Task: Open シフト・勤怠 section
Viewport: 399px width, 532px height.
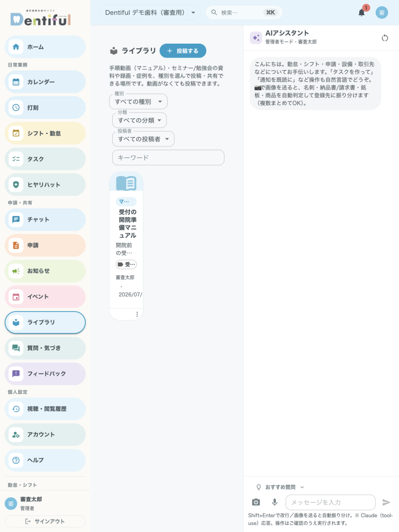Action: click(x=45, y=133)
